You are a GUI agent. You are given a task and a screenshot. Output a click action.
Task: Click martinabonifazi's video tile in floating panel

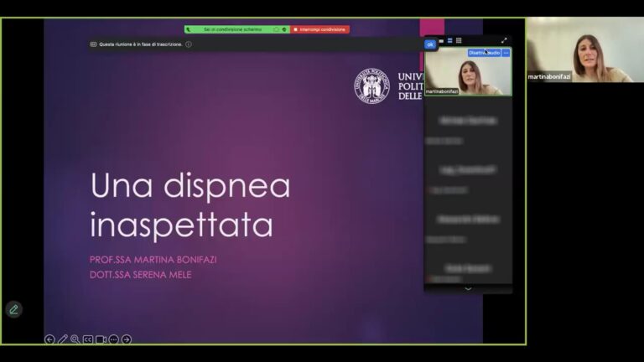coord(468,71)
